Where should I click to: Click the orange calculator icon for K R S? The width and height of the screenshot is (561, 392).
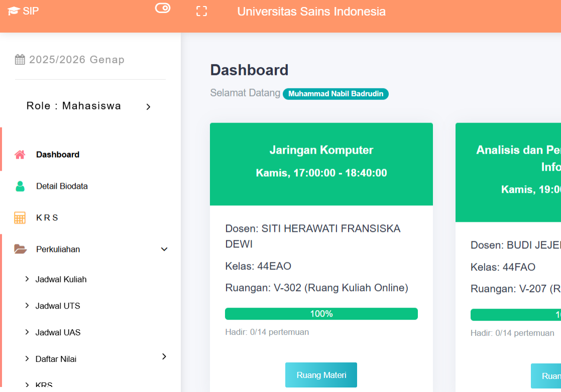click(20, 217)
